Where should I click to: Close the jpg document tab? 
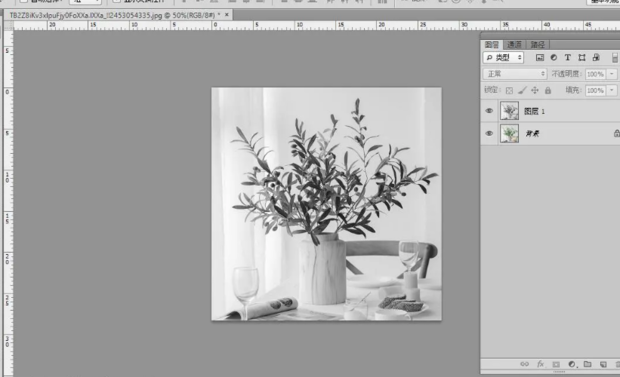(227, 15)
